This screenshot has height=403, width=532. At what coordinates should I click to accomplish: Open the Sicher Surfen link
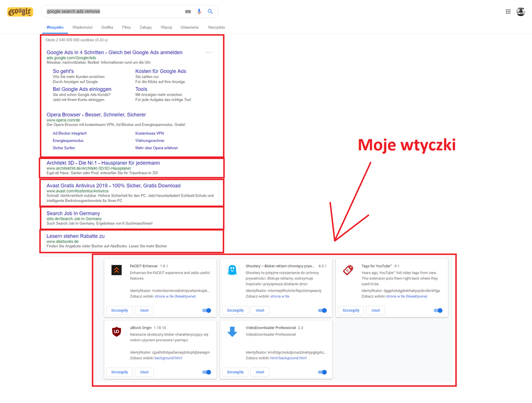pos(64,148)
